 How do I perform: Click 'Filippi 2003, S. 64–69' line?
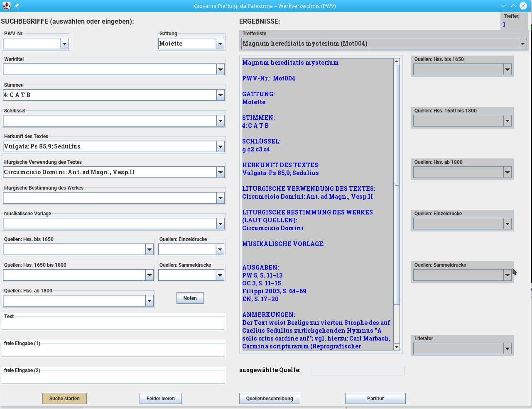tap(275, 291)
